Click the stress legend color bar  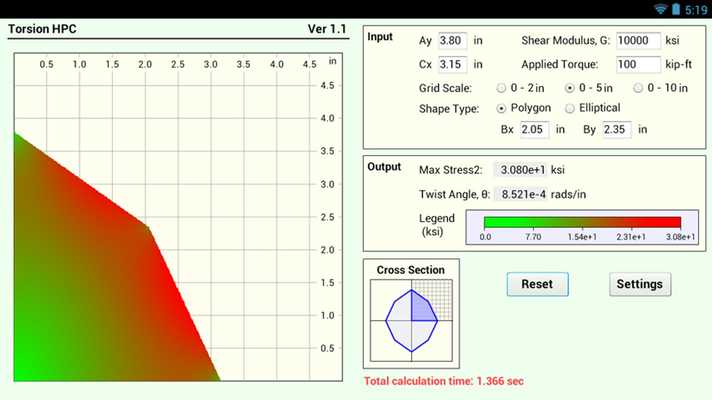pos(582,222)
